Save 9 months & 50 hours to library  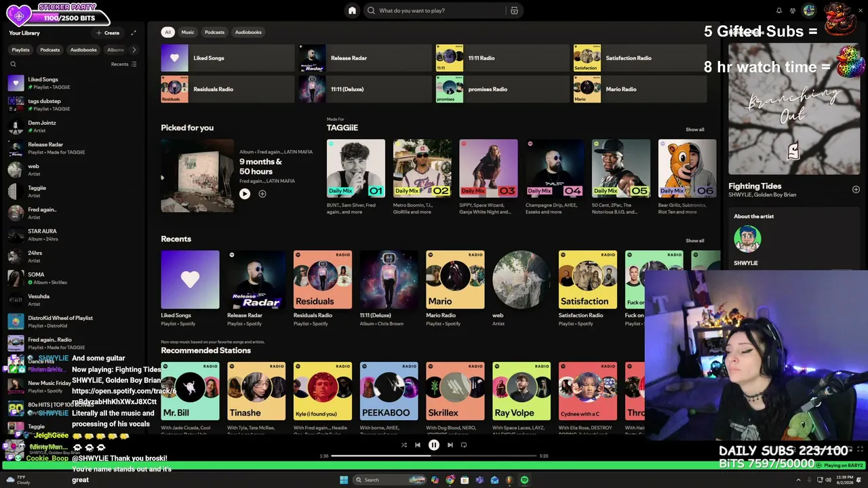[x=262, y=194]
